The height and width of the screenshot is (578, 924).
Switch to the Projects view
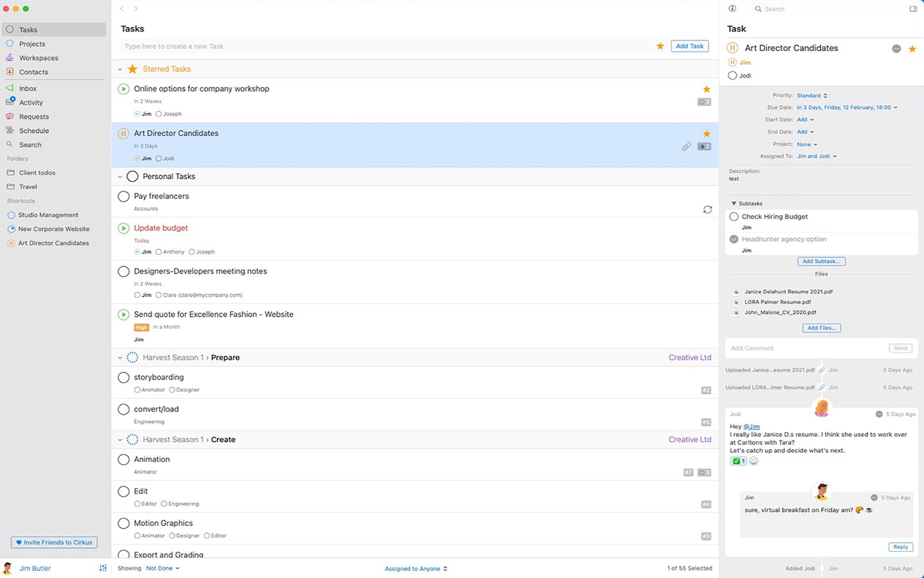click(31, 44)
